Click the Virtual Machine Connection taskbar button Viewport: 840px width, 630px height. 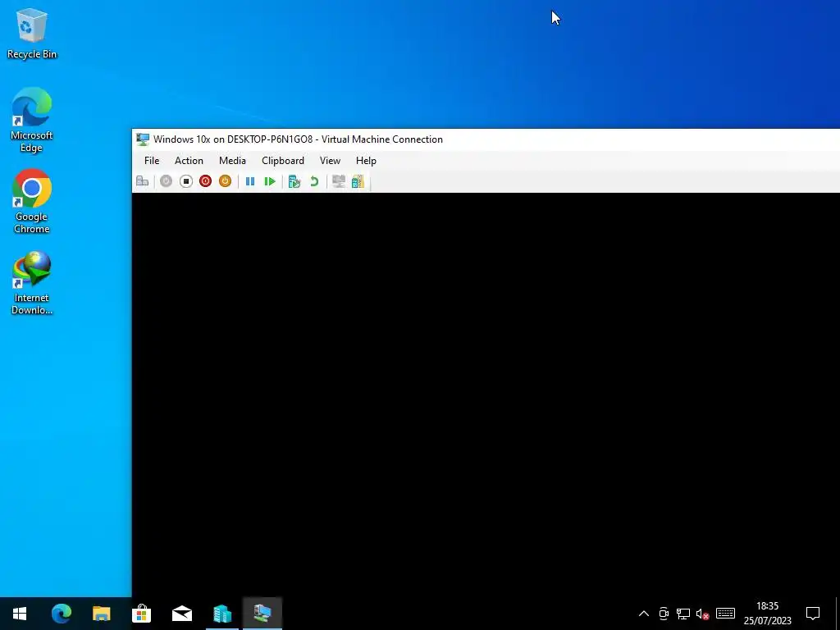pos(262,614)
